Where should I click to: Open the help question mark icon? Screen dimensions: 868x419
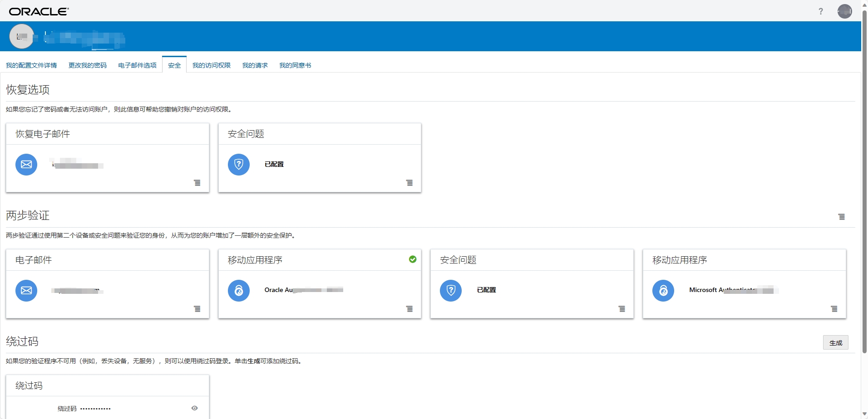[821, 11]
